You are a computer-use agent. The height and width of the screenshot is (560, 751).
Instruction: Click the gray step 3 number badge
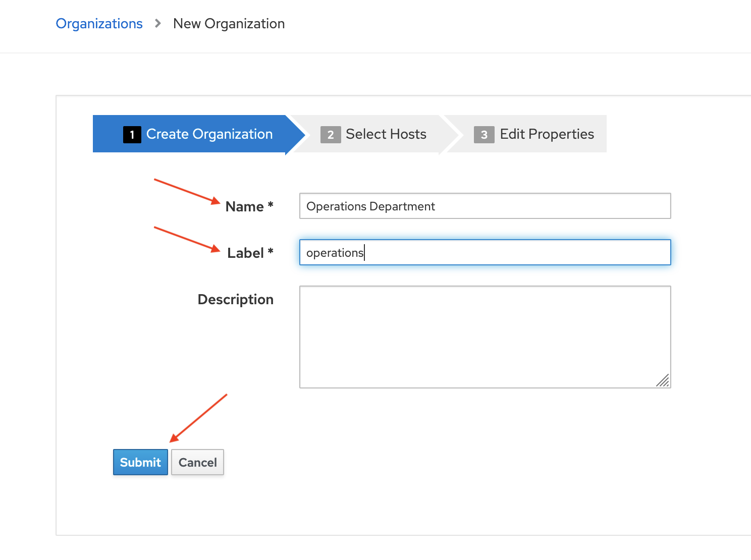coord(484,135)
